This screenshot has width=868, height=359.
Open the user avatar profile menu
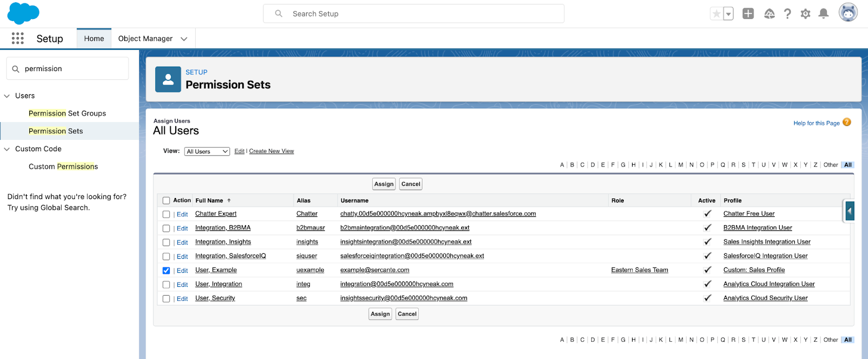[848, 12]
